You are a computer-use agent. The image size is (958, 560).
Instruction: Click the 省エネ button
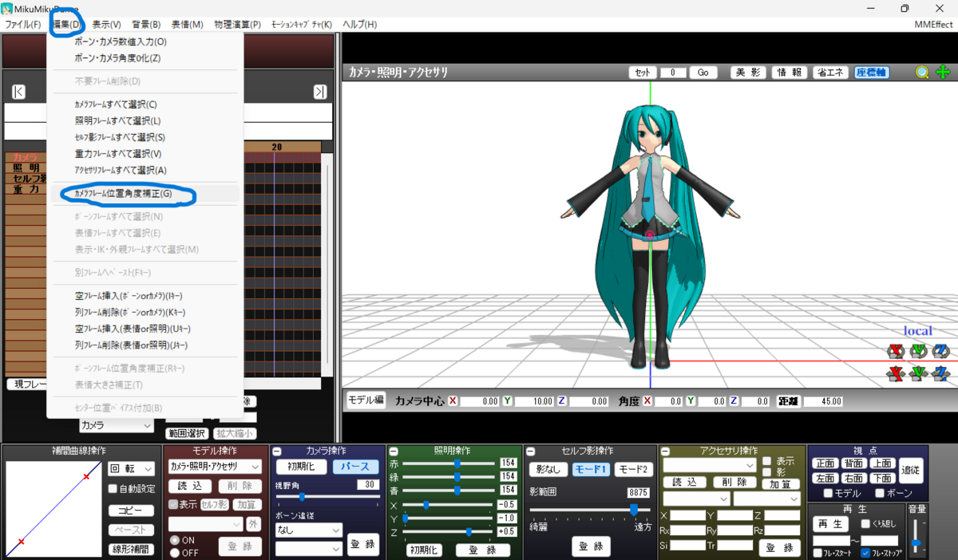pos(830,72)
